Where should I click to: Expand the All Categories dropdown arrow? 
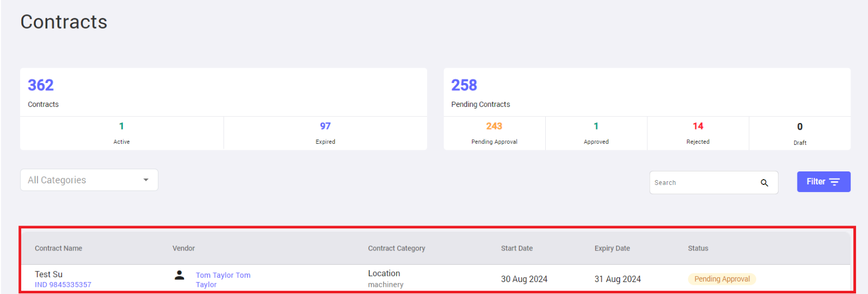tap(146, 180)
